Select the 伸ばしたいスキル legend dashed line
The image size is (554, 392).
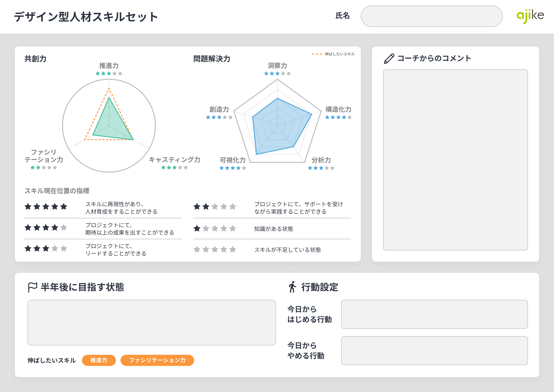[x=316, y=54]
